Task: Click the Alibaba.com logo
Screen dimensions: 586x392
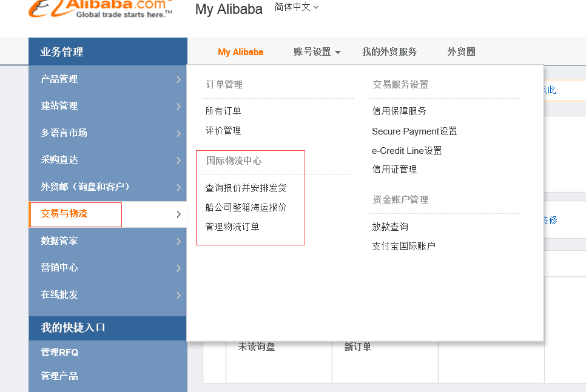Action: tap(100, 8)
